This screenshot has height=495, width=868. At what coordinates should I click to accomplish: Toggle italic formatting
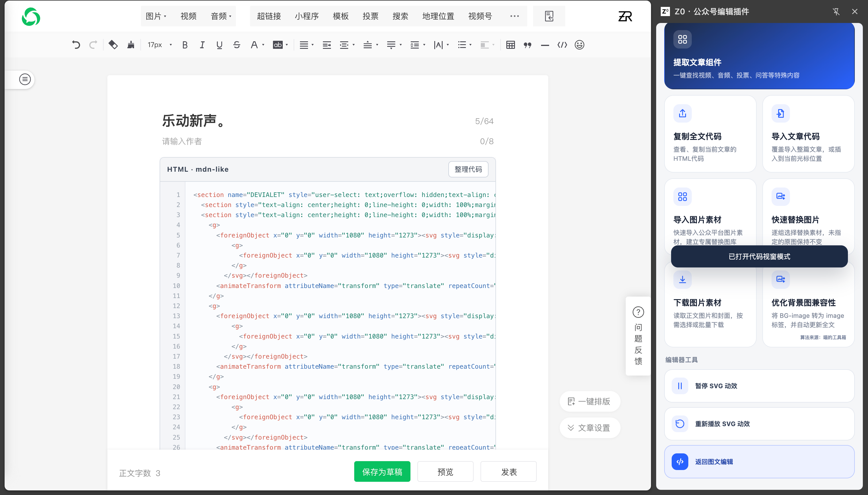[x=202, y=45]
